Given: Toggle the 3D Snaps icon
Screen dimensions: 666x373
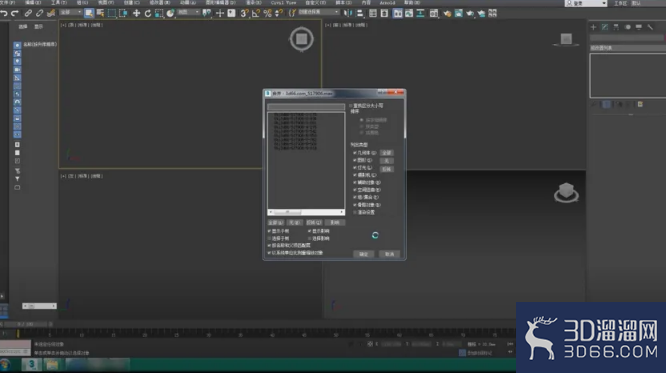Looking at the screenshot, I should click(x=244, y=14).
